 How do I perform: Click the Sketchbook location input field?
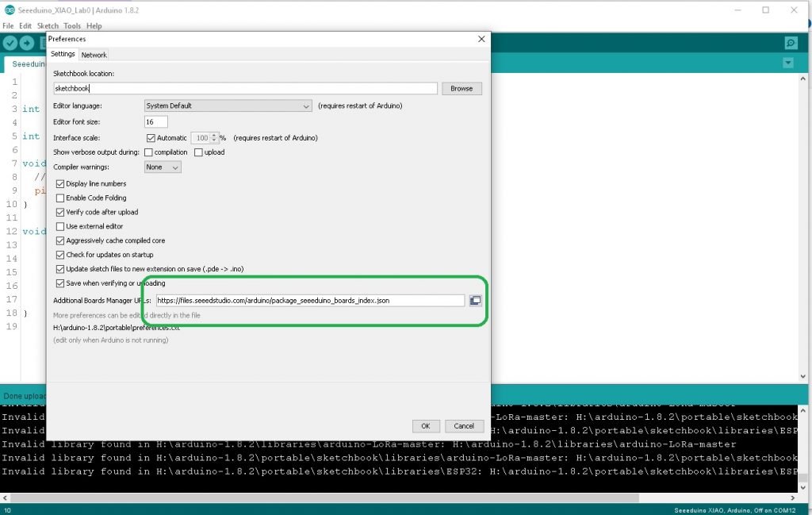[246, 89]
